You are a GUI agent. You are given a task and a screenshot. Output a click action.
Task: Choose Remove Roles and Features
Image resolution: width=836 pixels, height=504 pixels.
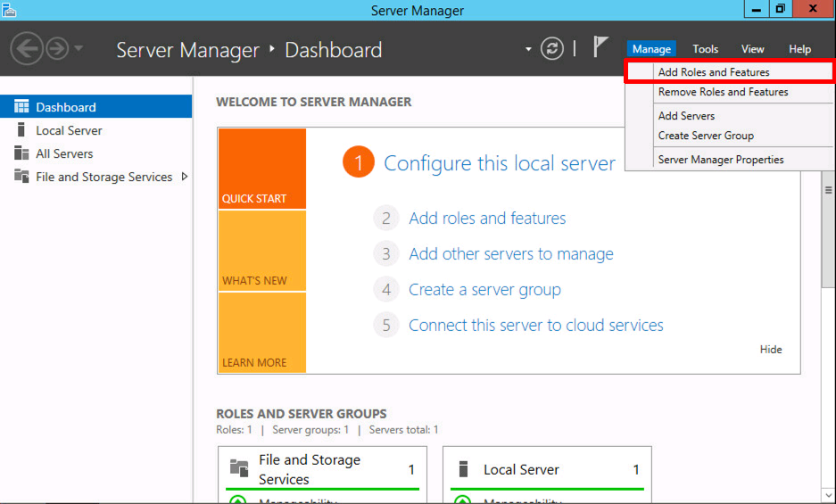pyautogui.click(x=728, y=92)
